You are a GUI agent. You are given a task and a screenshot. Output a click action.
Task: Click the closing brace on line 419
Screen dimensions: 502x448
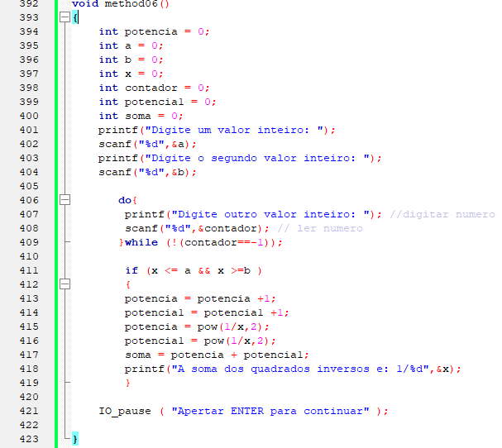click(127, 383)
